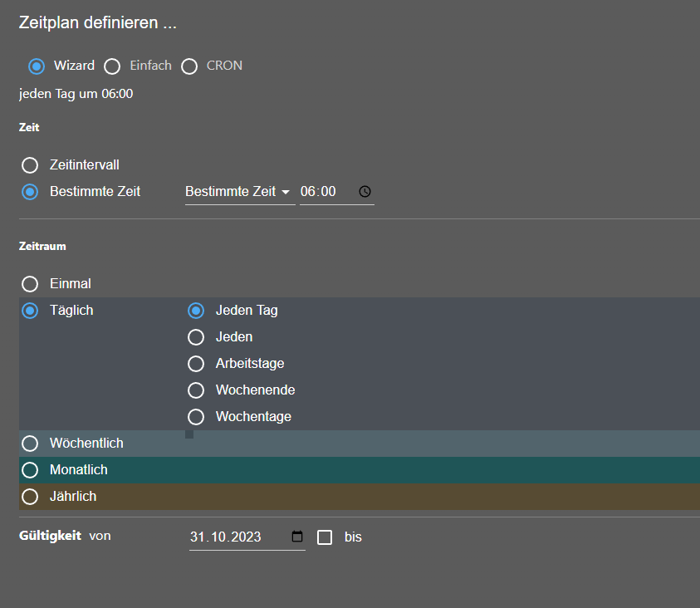This screenshot has width=700, height=608.
Task: Select the Jeden radio option
Action: pyautogui.click(x=196, y=337)
